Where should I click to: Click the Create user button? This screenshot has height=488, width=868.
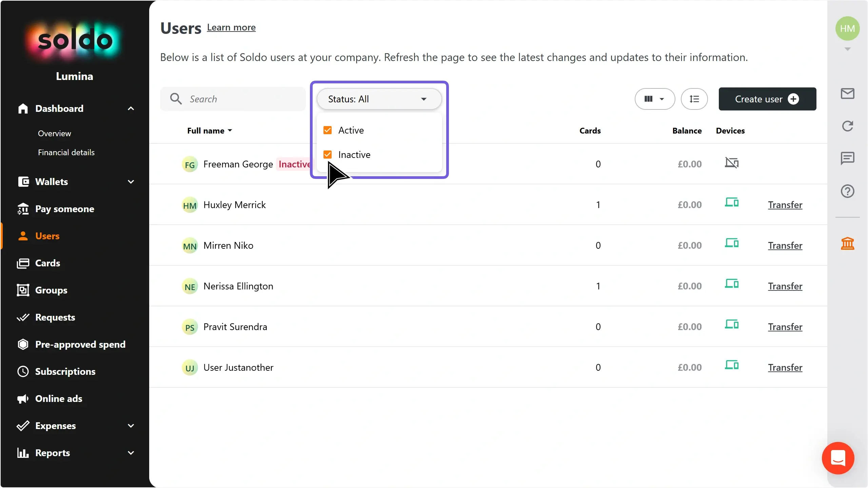coord(767,99)
